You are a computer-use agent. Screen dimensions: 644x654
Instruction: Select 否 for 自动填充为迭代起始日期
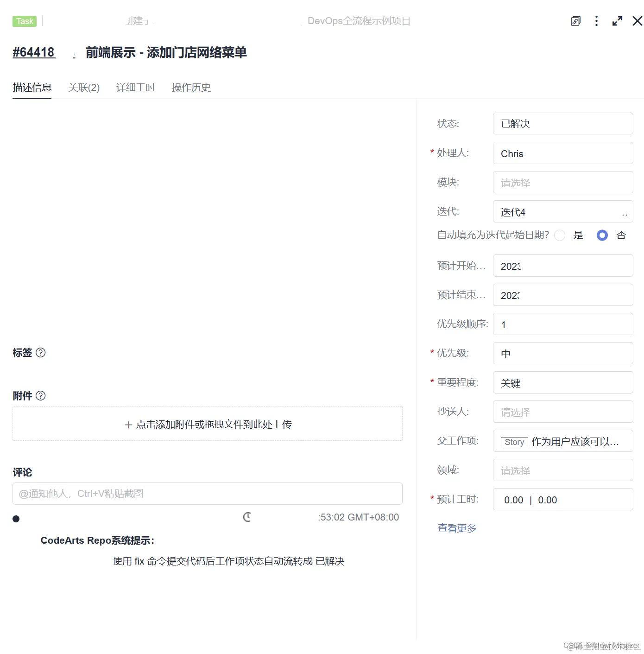click(x=602, y=235)
